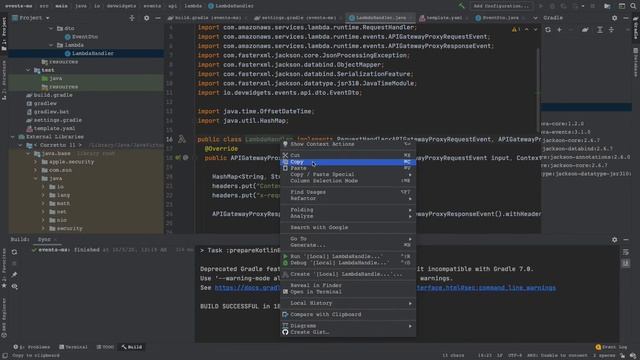Select Search with Google

(348, 227)
